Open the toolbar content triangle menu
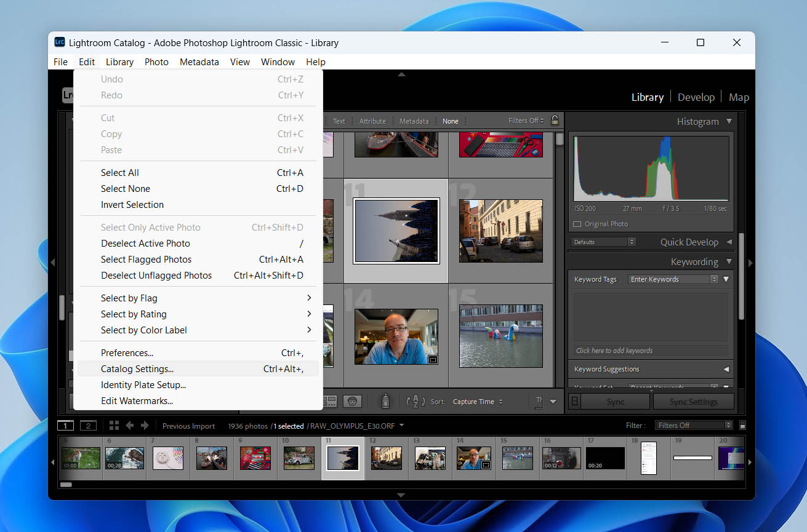Screen dimensions: 807x532 553,402
